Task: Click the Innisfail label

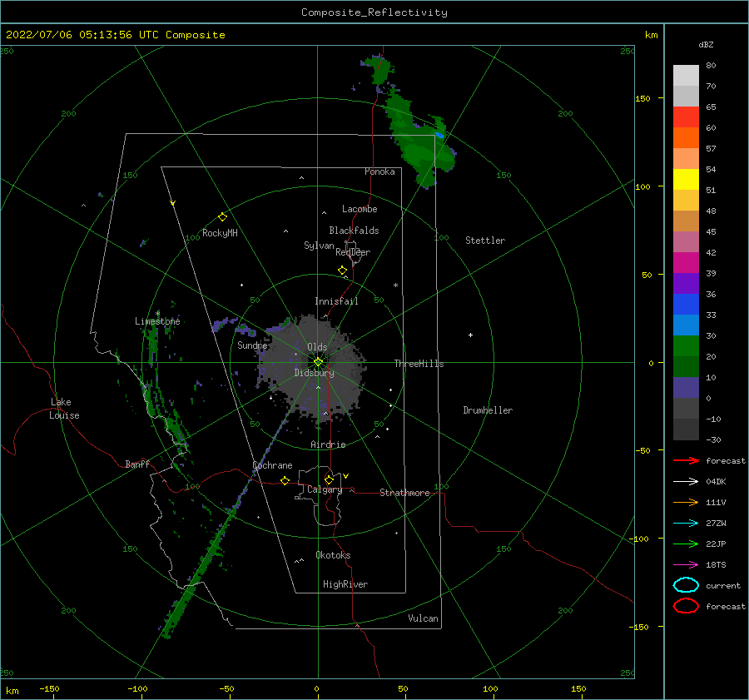Action: pyautogui.click(x=336, y=301)
